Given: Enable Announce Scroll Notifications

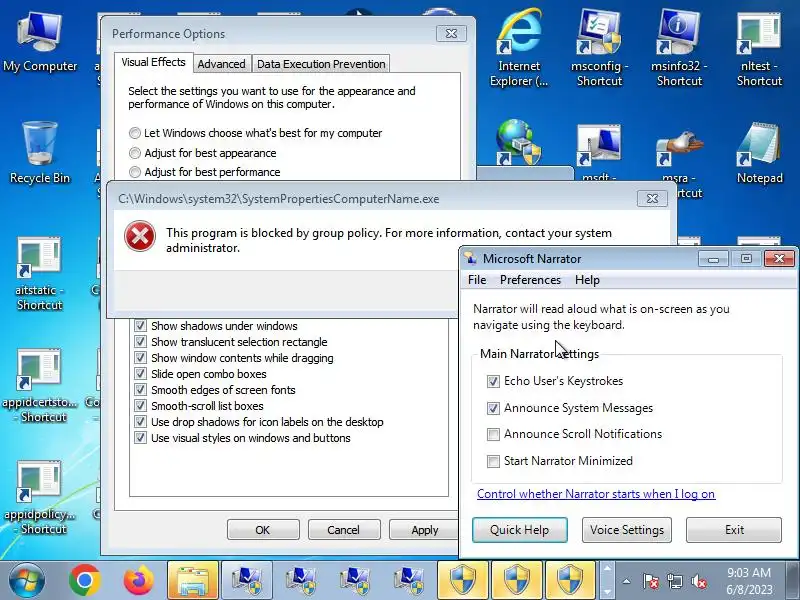Looking at the screenshot, I should pyautogui.click(x=493, y=434).
